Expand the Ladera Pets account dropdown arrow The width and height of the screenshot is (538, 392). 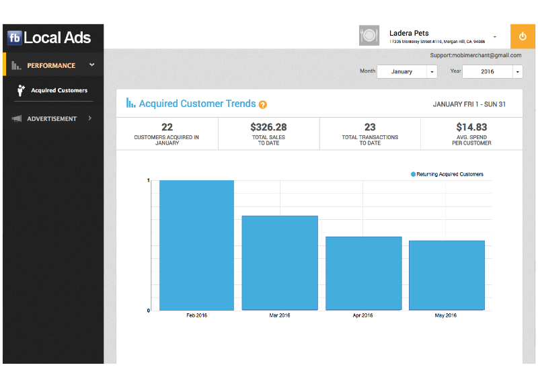tap(495, 37)
